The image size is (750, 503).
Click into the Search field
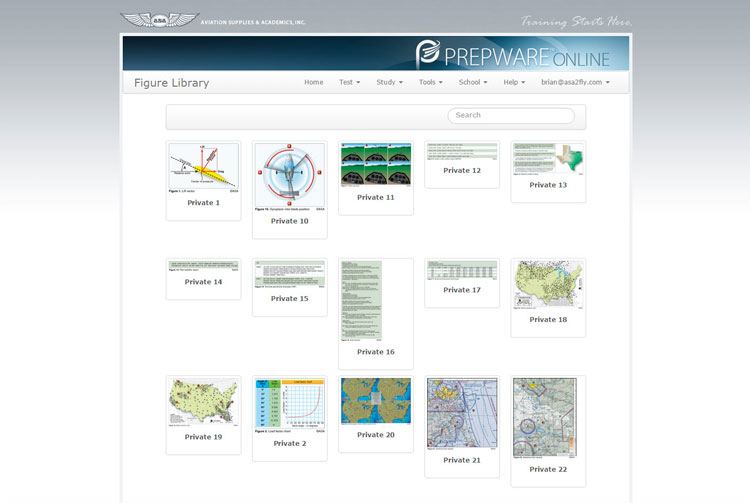(x=510, y=115)
